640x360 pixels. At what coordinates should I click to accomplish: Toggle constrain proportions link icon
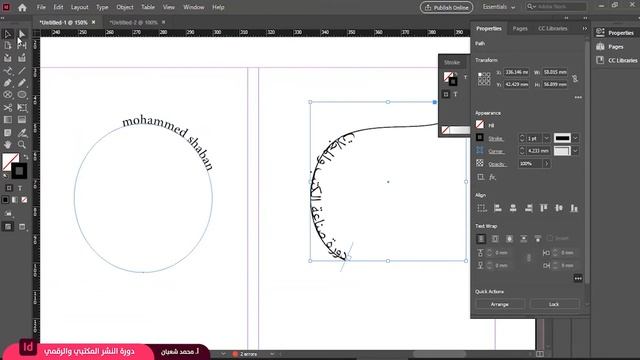(575, 78)
